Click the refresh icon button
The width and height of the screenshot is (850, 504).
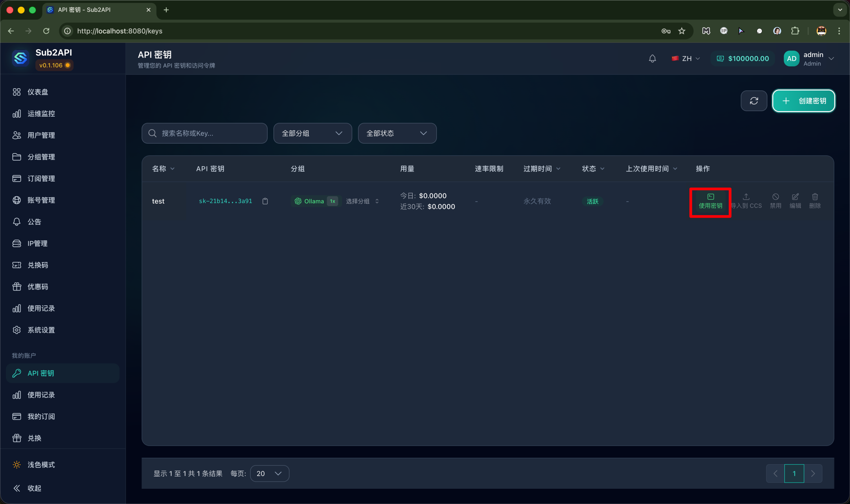(753, 101)
